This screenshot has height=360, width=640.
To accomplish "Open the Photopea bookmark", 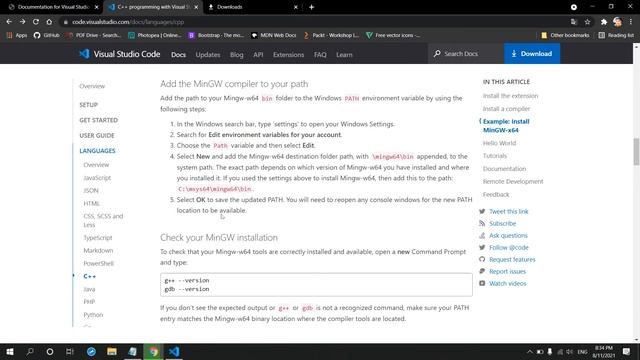I will pos(155,35).
